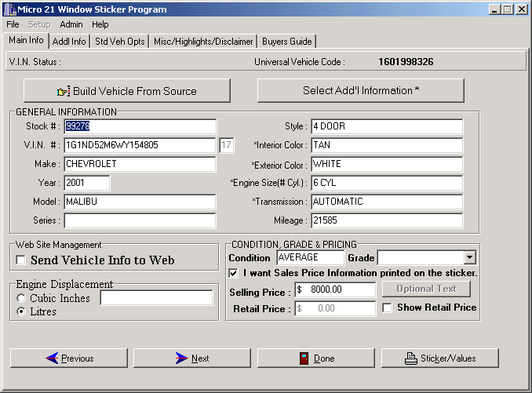This screenshot has height=393, width=532.
Task: Click Select Add'l Information button
Action: [361, 90]
